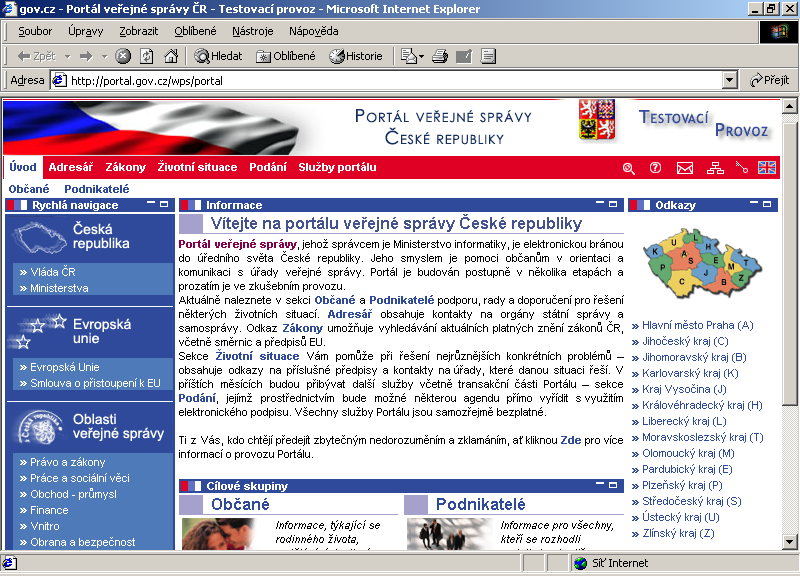Go back with the Zpět arrow button
Screen dimensions: 800x576
click(36, 56)
